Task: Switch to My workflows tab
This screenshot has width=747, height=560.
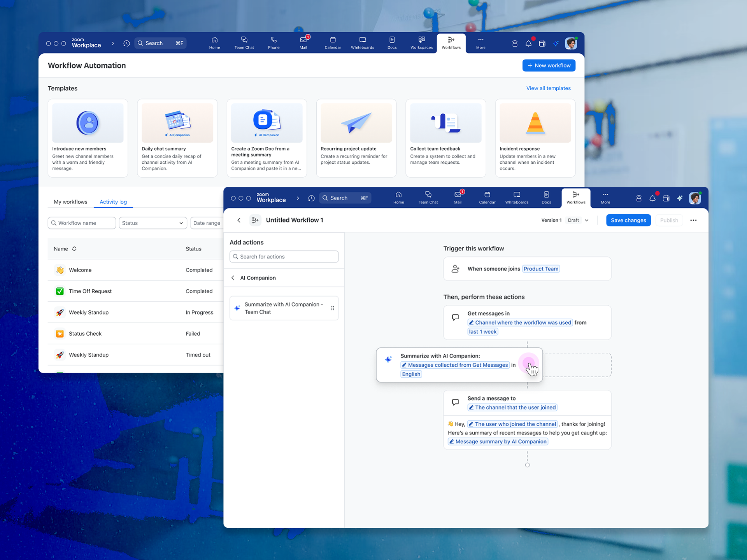Action: pyautogui.click(x=70, y=202)
